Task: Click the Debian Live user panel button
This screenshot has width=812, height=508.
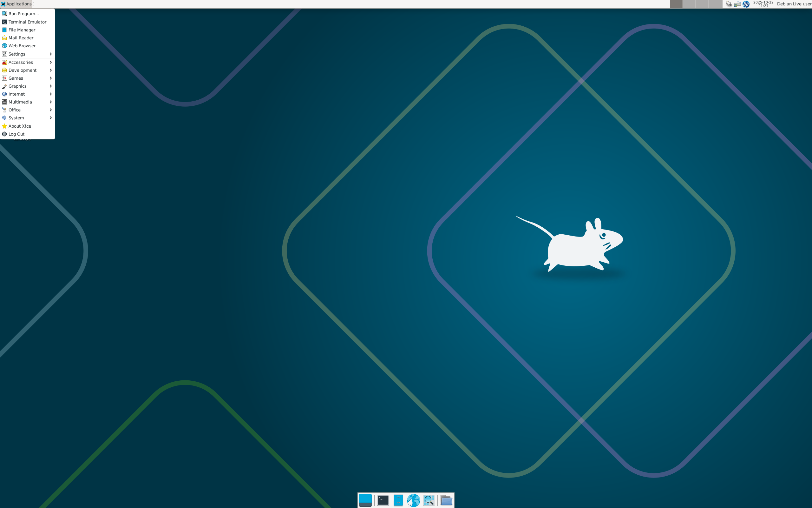Action: [x=794, y=4]
